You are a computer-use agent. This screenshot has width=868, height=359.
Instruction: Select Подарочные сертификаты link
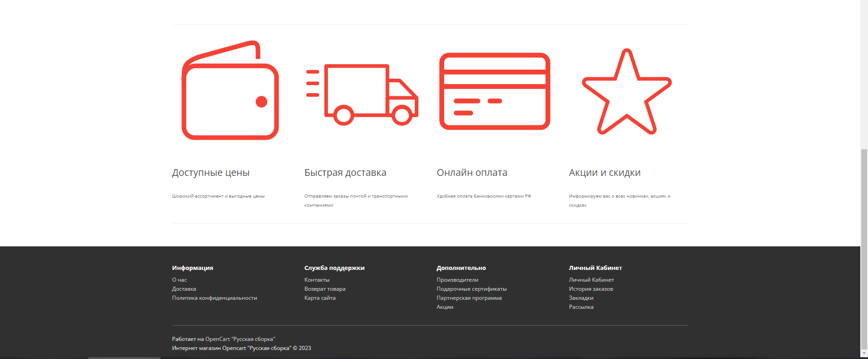click(471, 289)
